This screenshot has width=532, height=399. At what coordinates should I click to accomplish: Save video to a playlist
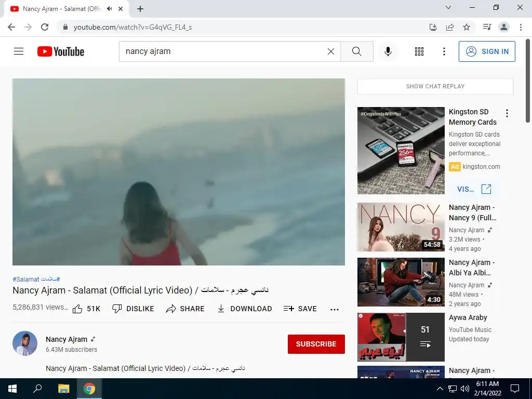300,309
